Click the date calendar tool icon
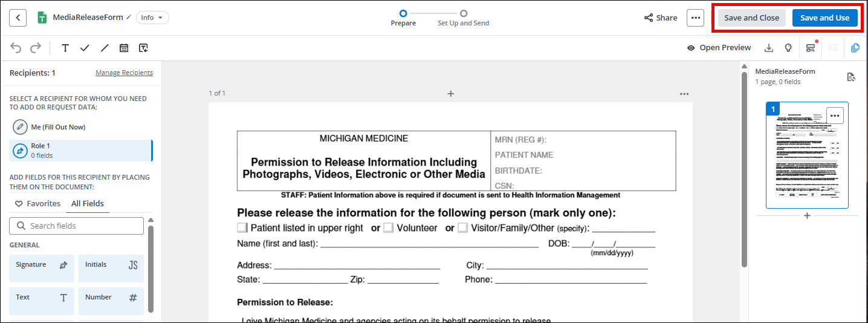 (x=124, y=48)
